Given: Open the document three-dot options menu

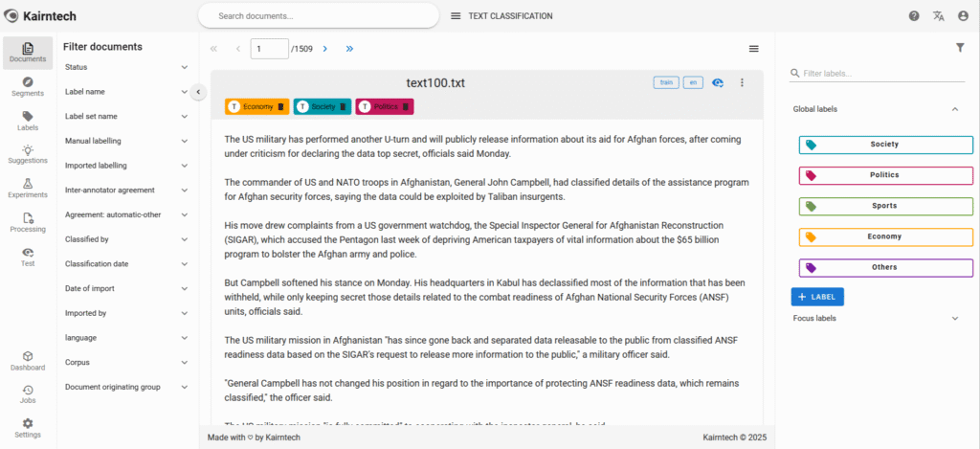Looking at the screenshot, I should click(x=742, y=83).
